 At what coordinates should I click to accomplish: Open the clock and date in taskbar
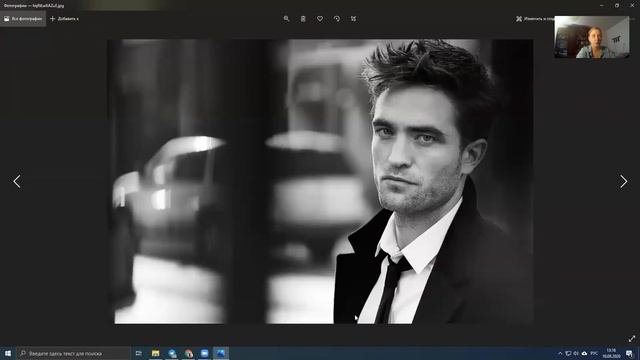click(x=611, y=353)
